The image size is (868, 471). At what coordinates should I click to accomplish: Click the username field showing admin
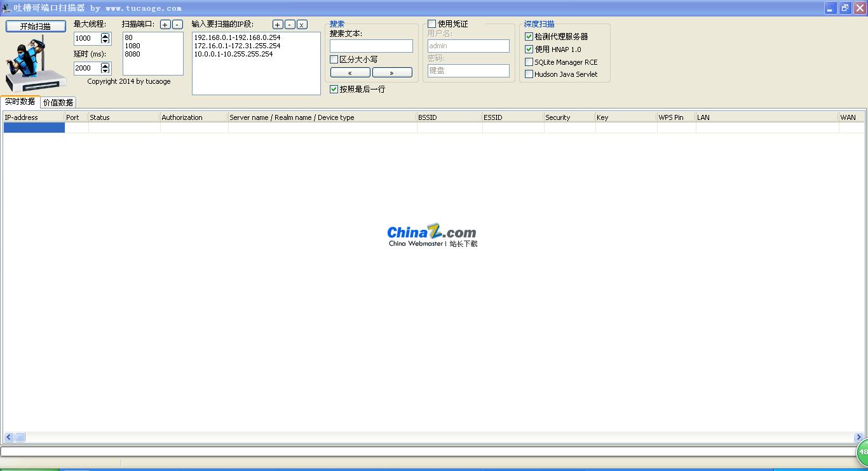[x=468, y=46]
